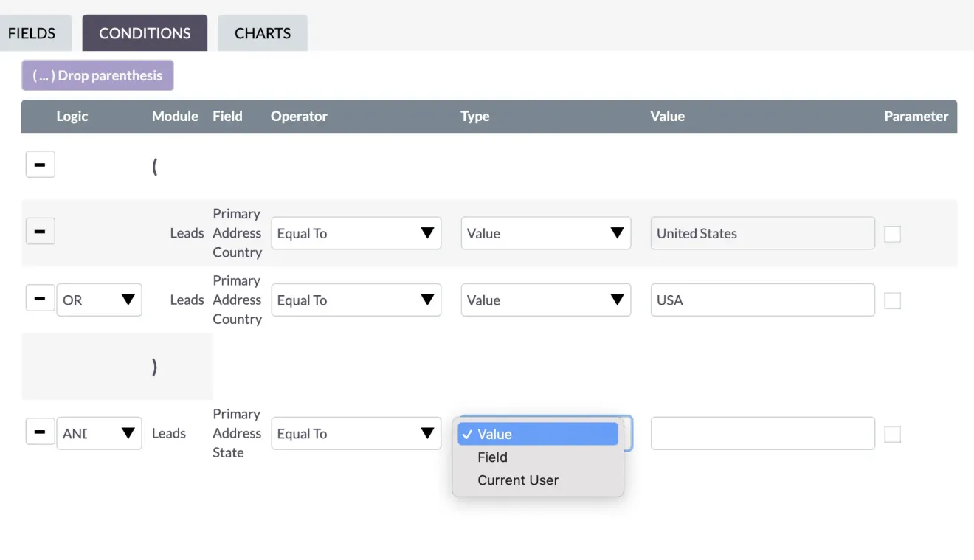
Task: Switch to the FIELDS tab
Action: point(30,32)
